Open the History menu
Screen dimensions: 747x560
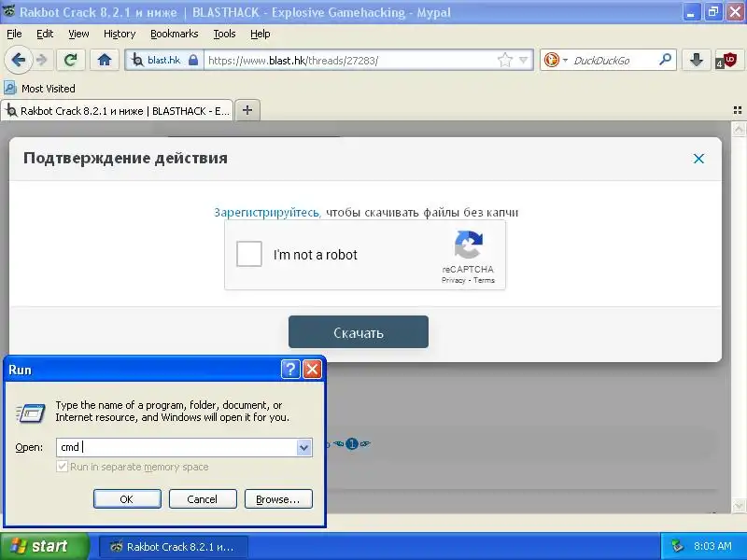[120, 34]
